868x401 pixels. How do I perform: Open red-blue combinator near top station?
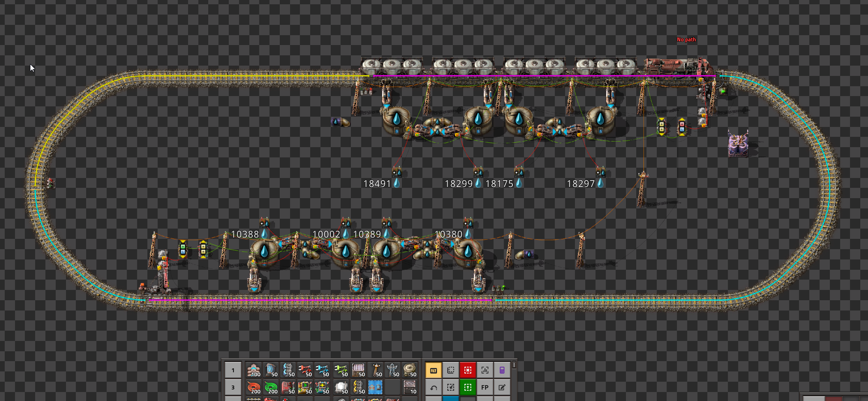(x=682, y=127)
